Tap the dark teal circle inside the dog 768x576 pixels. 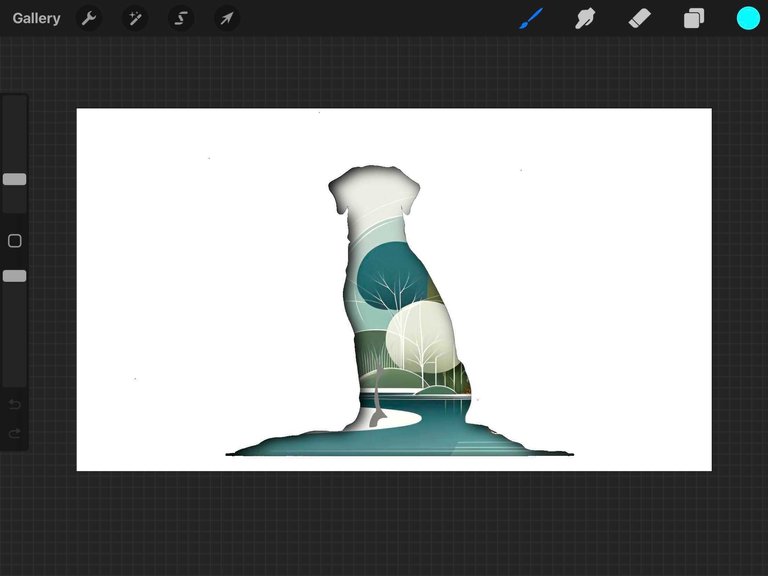pos(390,278)
